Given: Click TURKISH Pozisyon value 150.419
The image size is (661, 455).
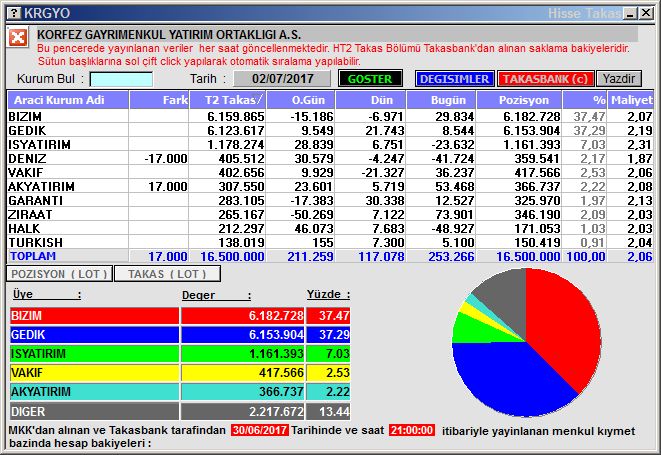Looking at the screenshot, I should [x=537, y=242].
